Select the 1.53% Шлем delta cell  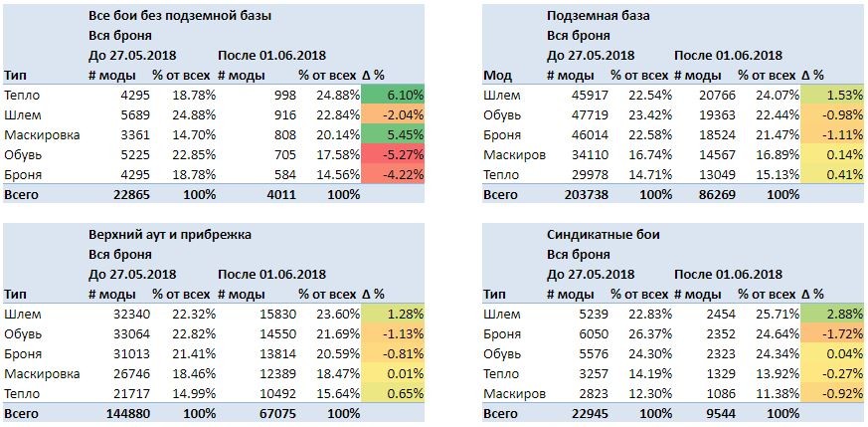(832, 95)
